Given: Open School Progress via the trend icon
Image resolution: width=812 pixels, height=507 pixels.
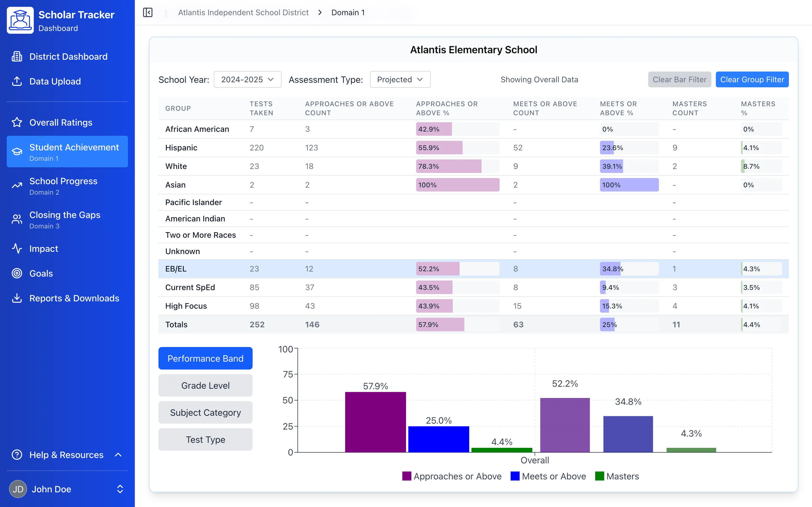Looking at the screenshot, I should pyautogui.click(x=17, y=185).
